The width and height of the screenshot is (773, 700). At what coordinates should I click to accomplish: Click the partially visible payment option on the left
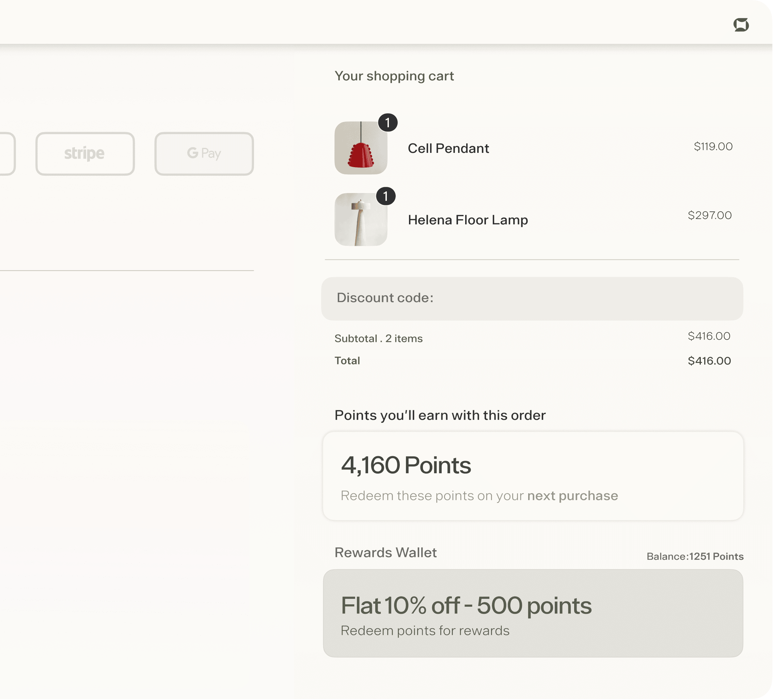(x=6, y=153)
